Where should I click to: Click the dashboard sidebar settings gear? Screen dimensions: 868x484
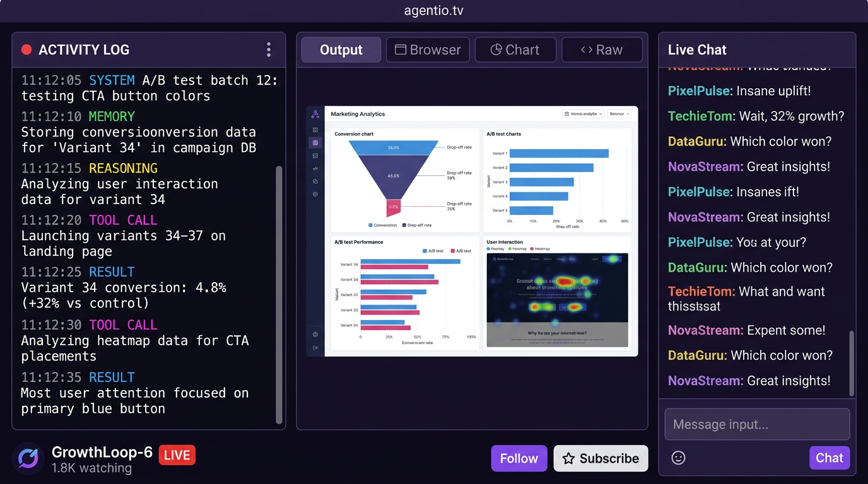[x=315, y=335]
